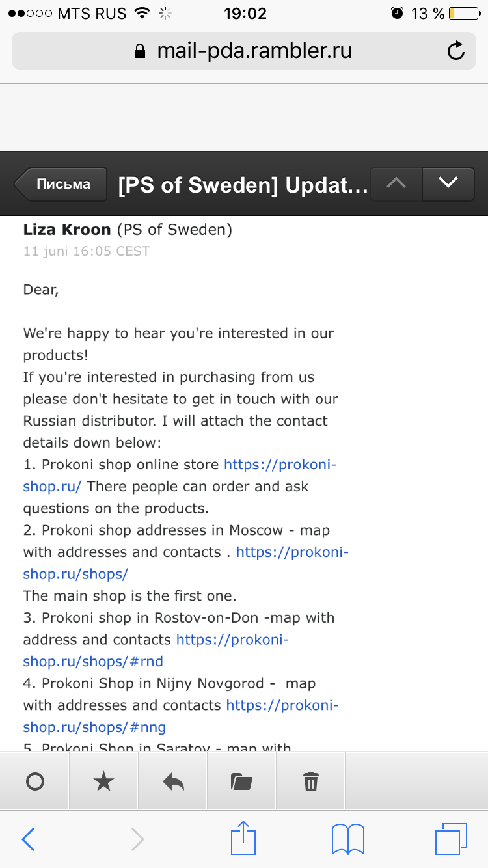
Task: Open the Nijny Novgorod #nng shop link
Action: coord(282,705)
